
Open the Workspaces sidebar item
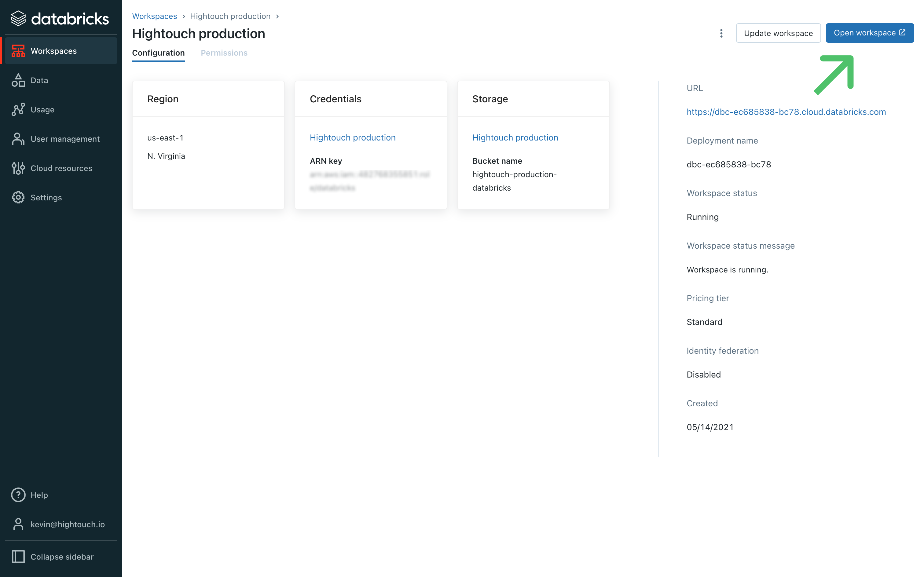[61, 51]
